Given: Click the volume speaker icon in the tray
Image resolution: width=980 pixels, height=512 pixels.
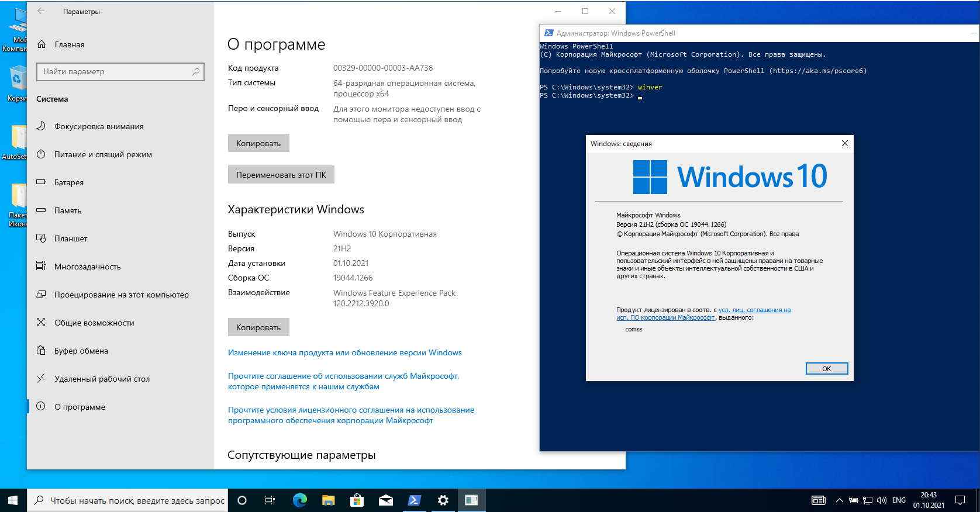Looking at the screenshot, I should 882,500.
